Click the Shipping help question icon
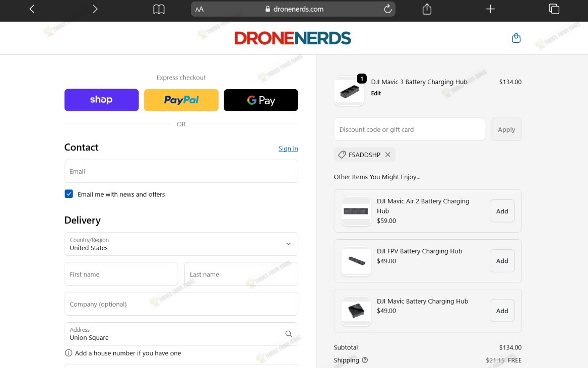Viewport: 588px width, 368px height. (365, 360)
